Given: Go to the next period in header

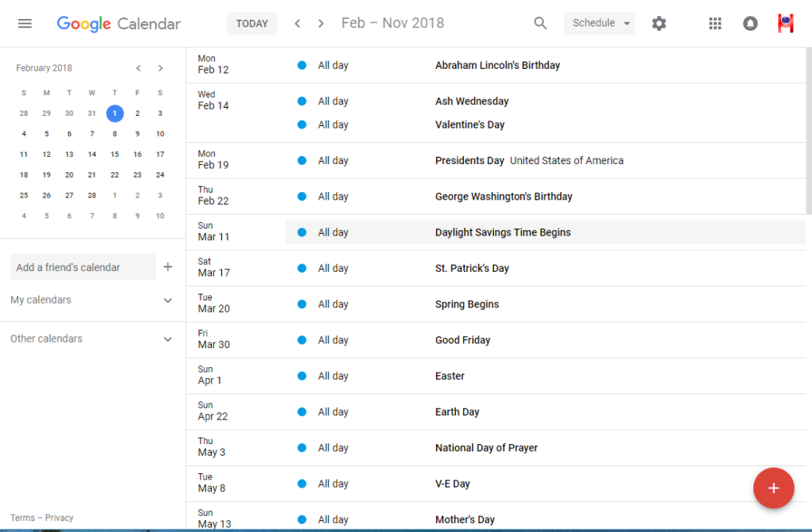Looking at the screenshot, I should coord(321,23).
